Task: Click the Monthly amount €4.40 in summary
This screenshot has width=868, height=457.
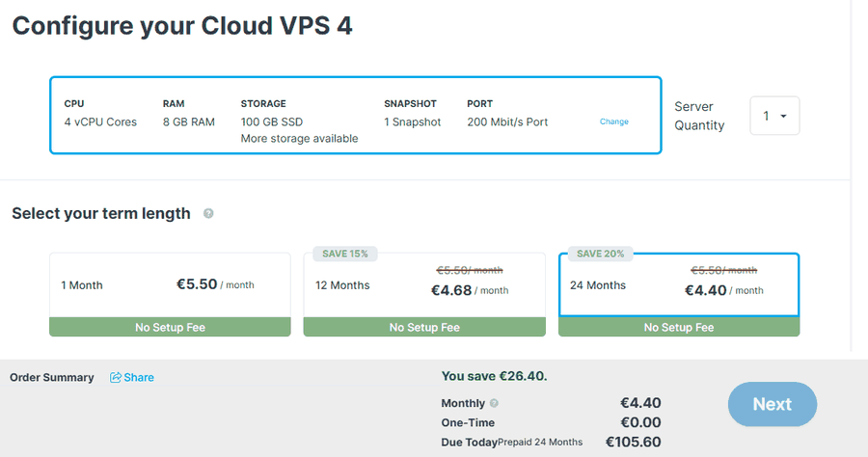Action: [x=640, y=403]
